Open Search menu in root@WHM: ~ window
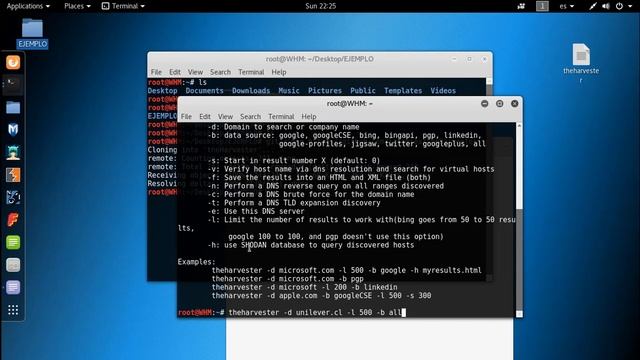This screenshot has width=640, height=360. pyautogui.click(x=250, y=116)
